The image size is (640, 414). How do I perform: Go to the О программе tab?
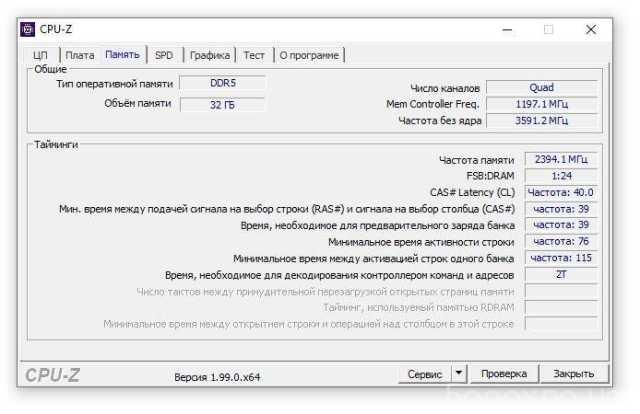309,55
